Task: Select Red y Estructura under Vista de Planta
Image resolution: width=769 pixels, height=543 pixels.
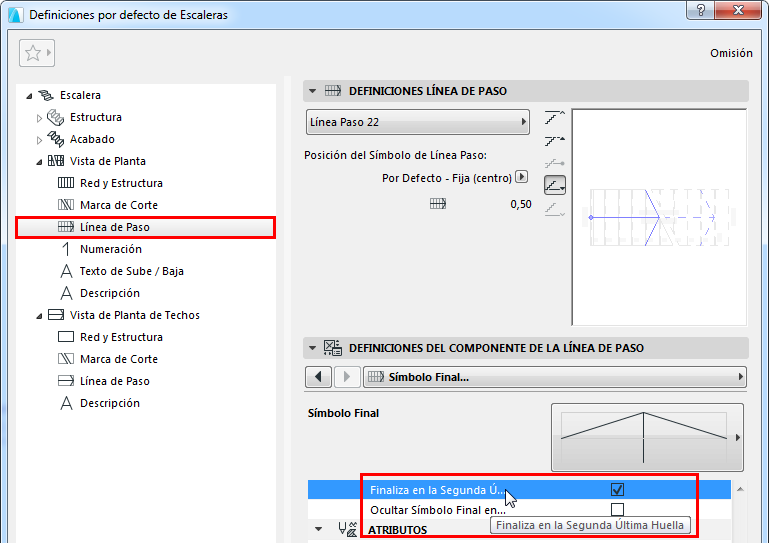Action: pyautogui.click(x=121, y=183)
